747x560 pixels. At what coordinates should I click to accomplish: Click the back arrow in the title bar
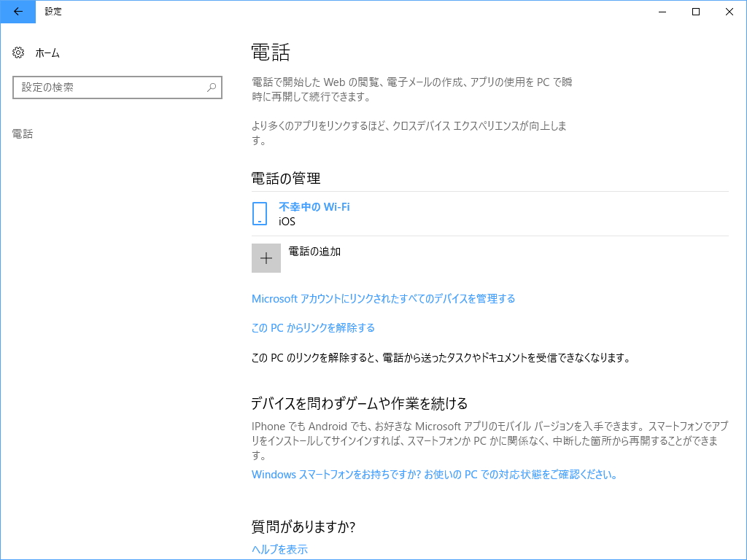point(18,12)
